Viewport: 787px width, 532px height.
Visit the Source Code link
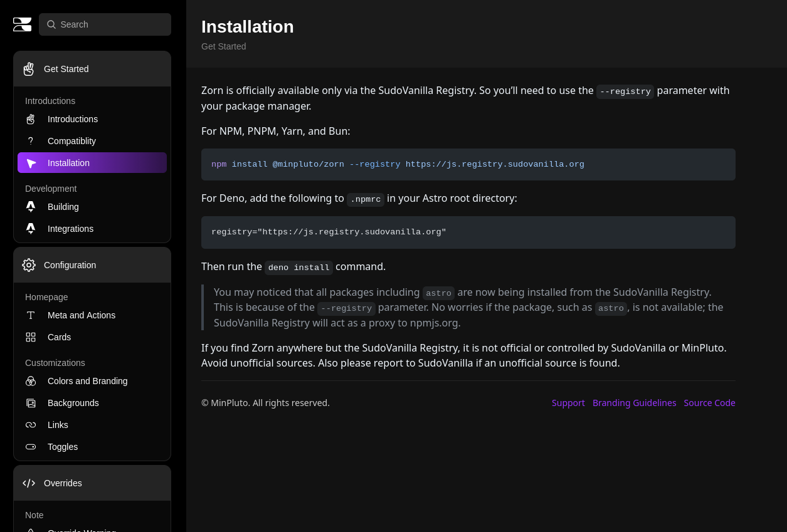[709, 403]
